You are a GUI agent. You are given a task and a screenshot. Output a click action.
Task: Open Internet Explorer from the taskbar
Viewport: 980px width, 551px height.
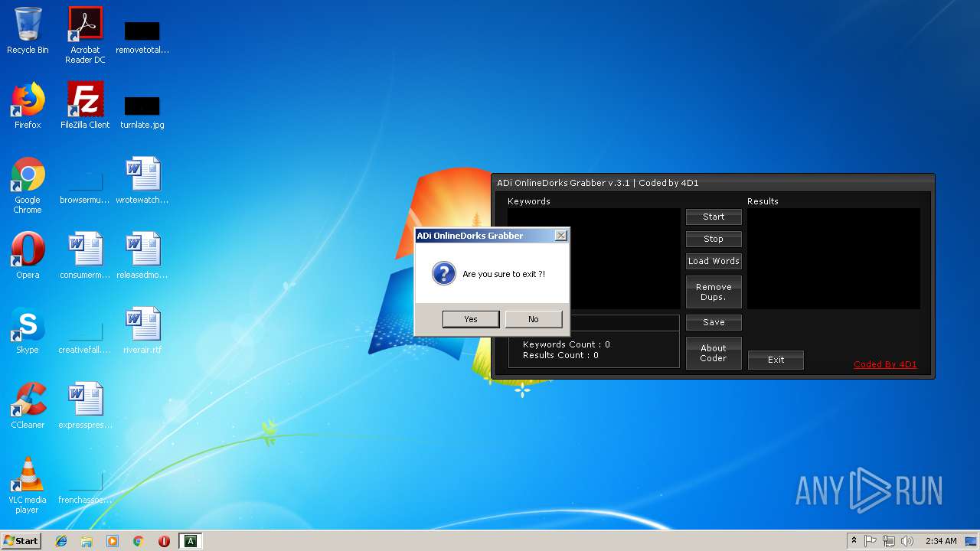click(61, 541)
